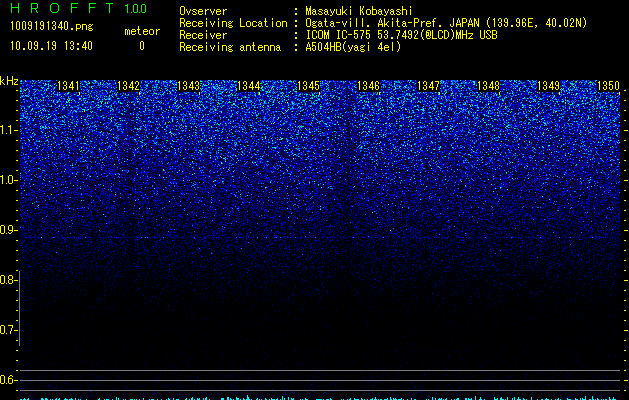
Task: Click the 0.6 kHz axis label
Action: pyautogui.click(x=8, y=380)
